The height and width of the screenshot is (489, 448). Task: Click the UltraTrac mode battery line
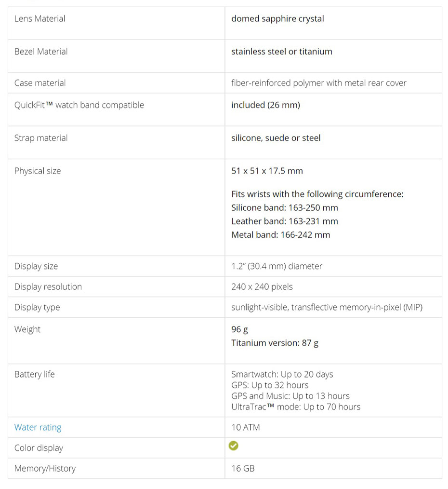click(x=296, y=407)
